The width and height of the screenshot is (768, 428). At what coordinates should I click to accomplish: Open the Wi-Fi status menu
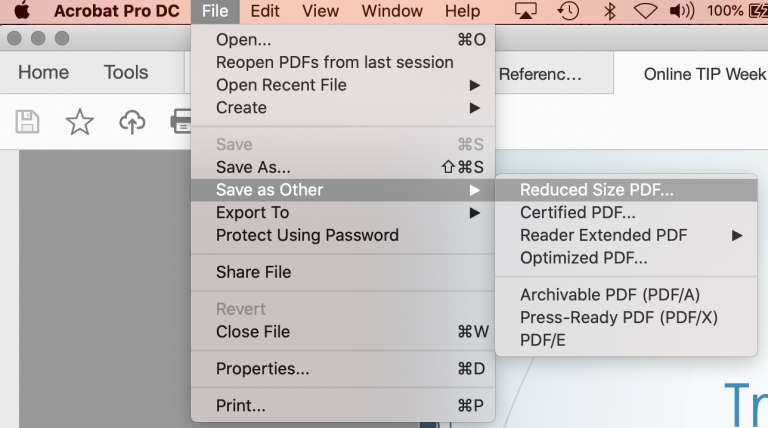coord(646,11)
